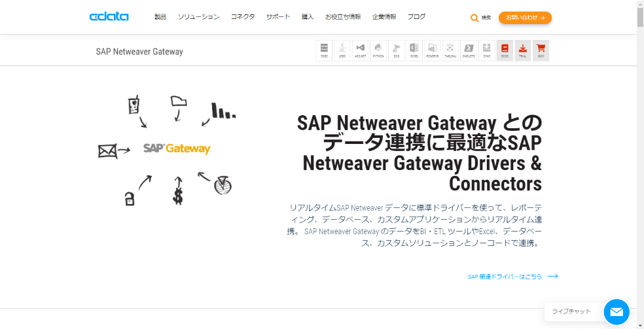Click the main Drivers & Connectors heading
This screenshot has height=329, width=644.
[x=420, y=153]
